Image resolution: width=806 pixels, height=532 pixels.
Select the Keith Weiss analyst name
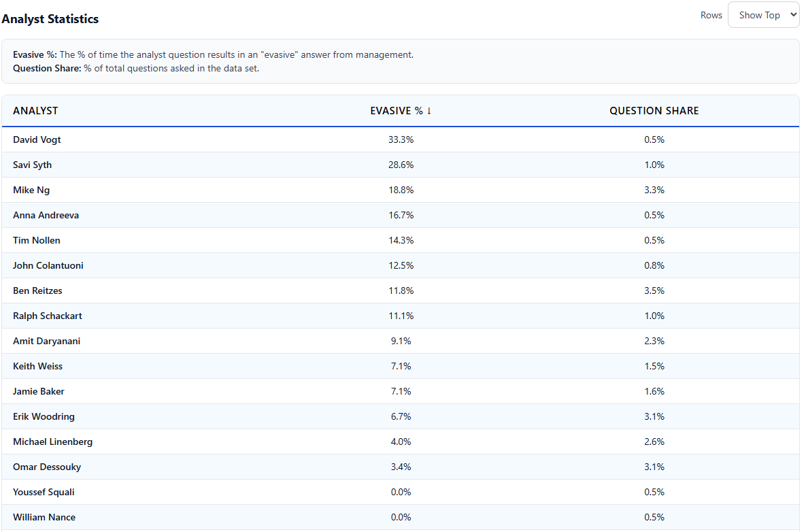coord(37,367)
